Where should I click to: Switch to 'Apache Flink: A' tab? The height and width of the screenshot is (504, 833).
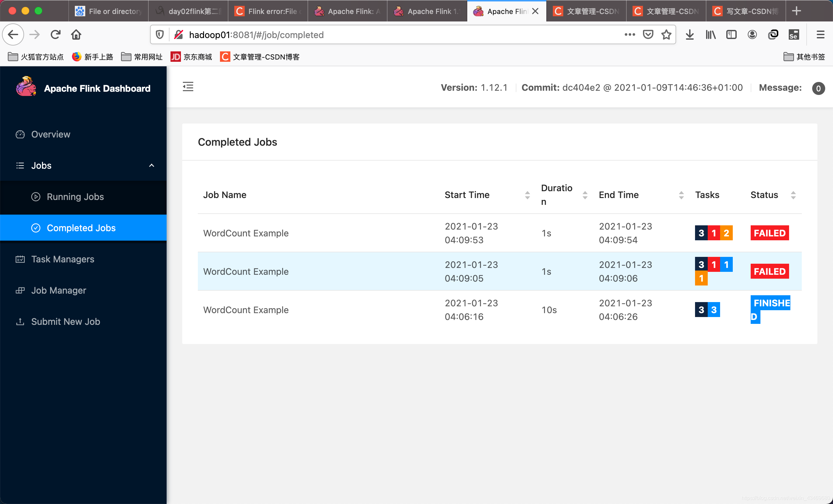(x=348, y=11)
